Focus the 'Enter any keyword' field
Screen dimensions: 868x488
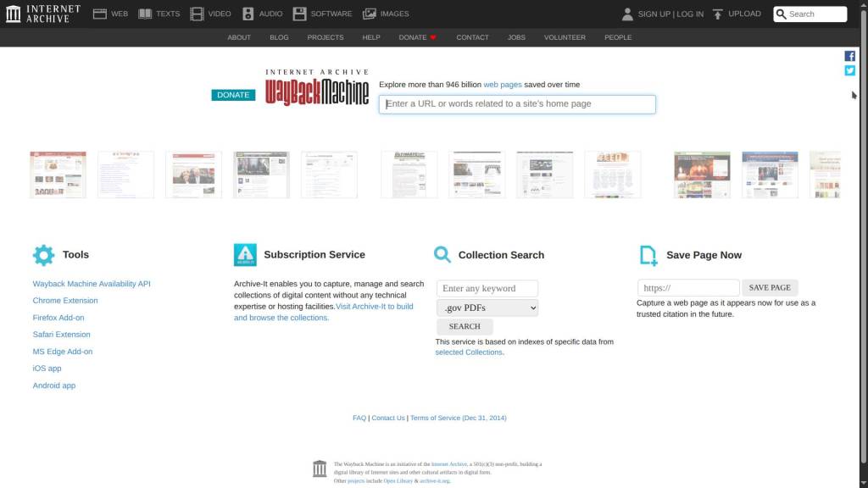click(x=487, y=288)
